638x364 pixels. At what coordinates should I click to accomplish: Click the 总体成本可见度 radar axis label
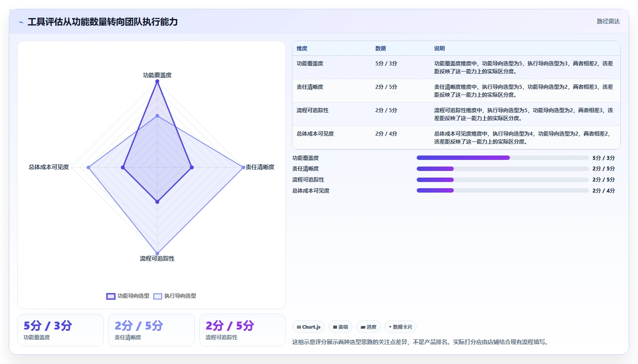coord(49,167)
